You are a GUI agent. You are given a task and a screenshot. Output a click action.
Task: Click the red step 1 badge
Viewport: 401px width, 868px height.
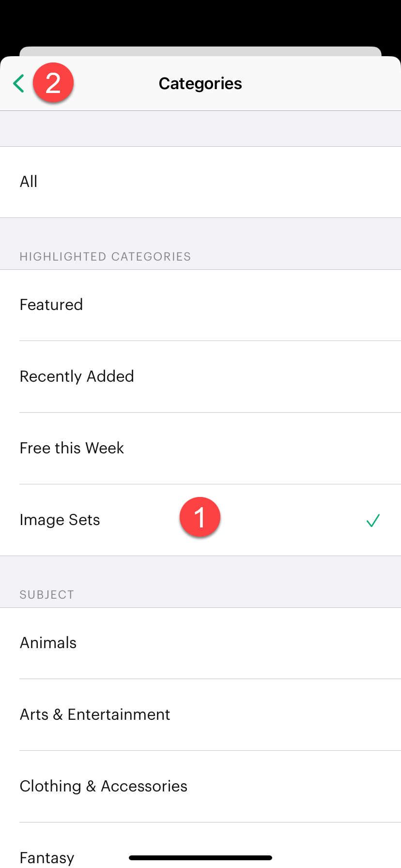point(200,517)
